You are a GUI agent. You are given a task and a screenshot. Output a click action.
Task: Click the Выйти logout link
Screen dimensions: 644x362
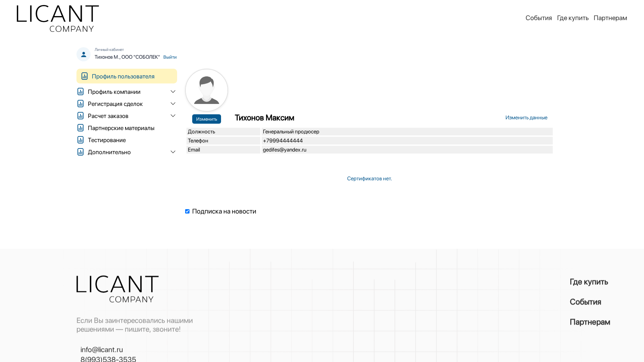tap(170, 57)
